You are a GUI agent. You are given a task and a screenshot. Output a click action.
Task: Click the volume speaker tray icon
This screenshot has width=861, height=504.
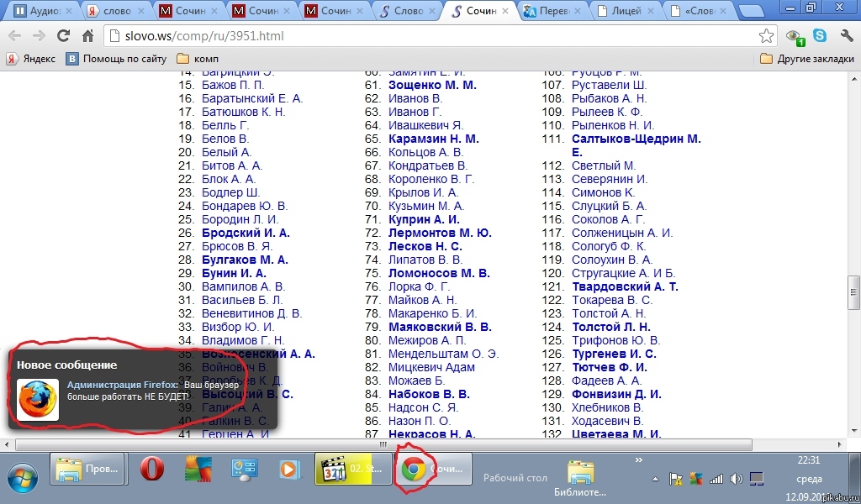(737, 479)
